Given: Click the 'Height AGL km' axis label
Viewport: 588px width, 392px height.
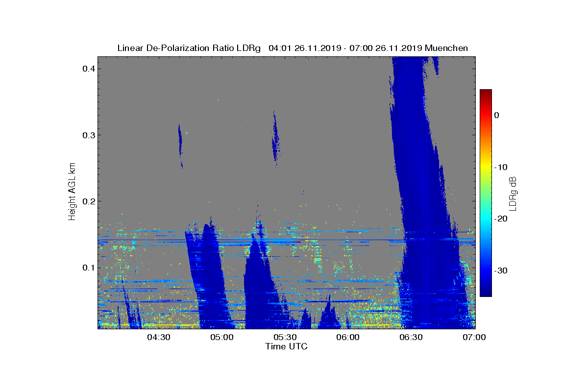Looking at the screenshot, I should tap(73, 192).
